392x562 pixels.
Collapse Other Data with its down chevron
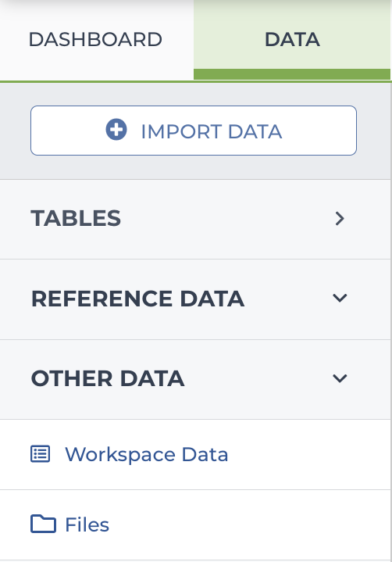(x=340, y=378)
